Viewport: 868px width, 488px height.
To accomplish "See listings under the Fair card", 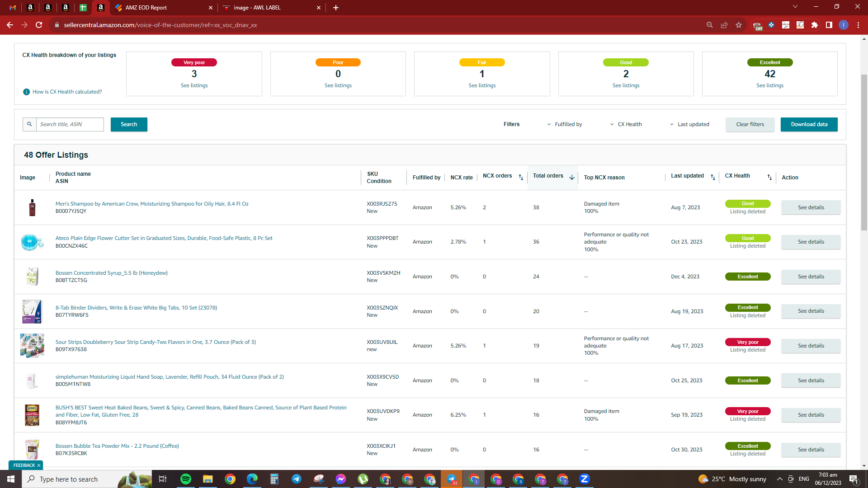I will (482, 85).
